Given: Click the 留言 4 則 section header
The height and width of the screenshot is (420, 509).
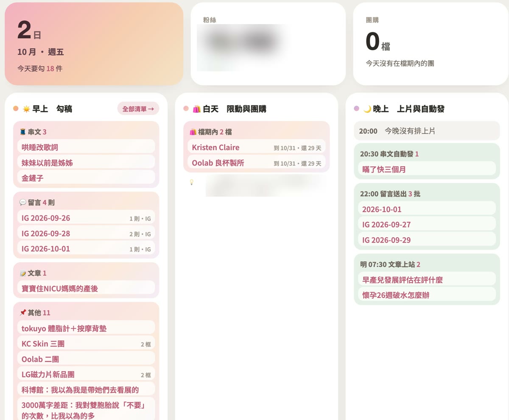Looking at the screenshot, I should [x=37, y=202].
